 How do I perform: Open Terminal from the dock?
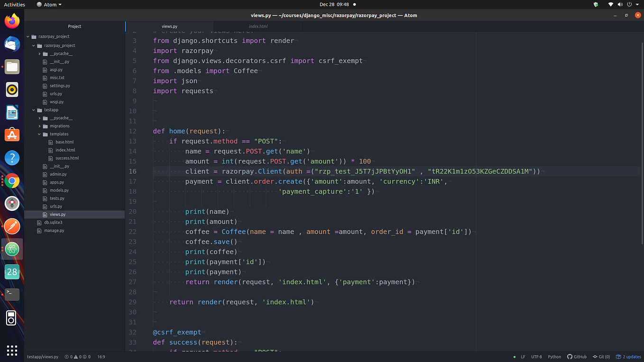(12, 294)
